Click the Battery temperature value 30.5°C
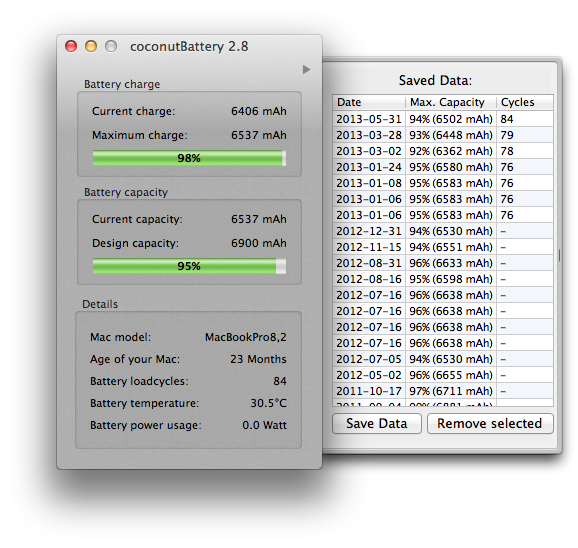The image size is (578, 548). 268,403
